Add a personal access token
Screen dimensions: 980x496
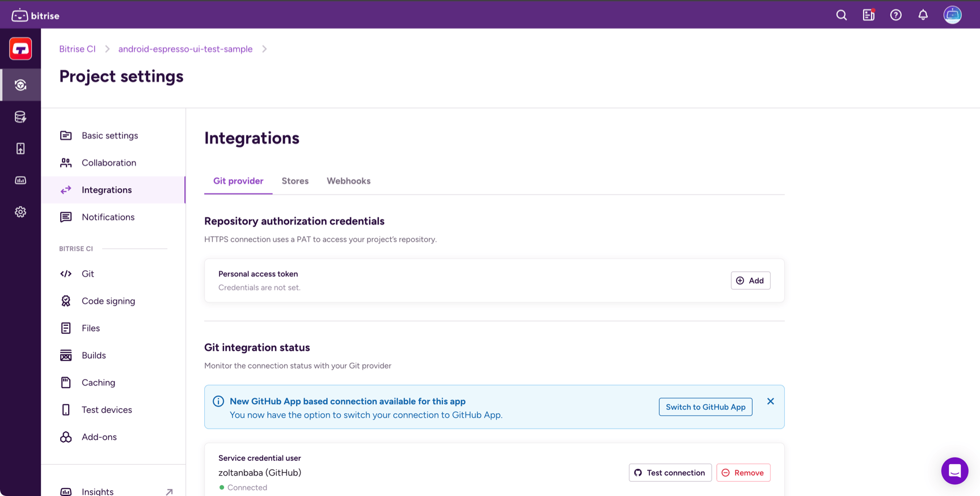click(750, 281)
